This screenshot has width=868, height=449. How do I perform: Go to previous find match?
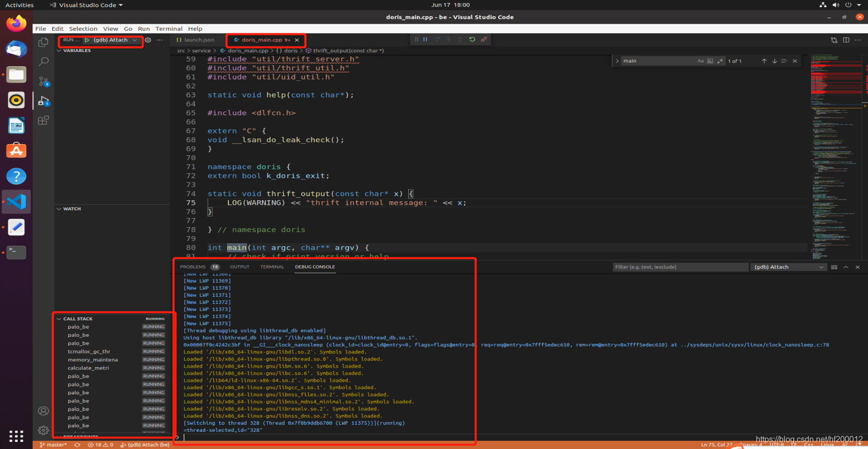click(764, 61)
